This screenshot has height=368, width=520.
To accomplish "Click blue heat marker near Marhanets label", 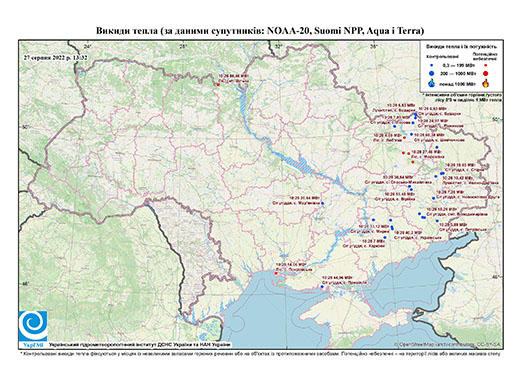I will pos(322,203).
